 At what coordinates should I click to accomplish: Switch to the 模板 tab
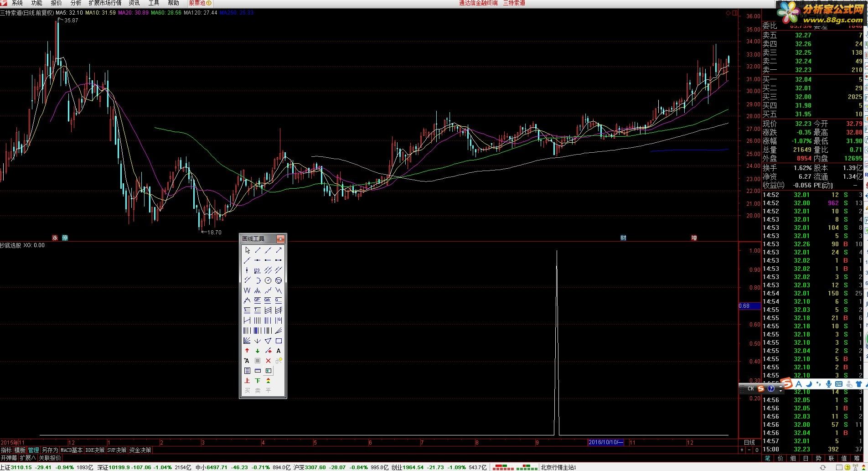(x=20, y=450)
